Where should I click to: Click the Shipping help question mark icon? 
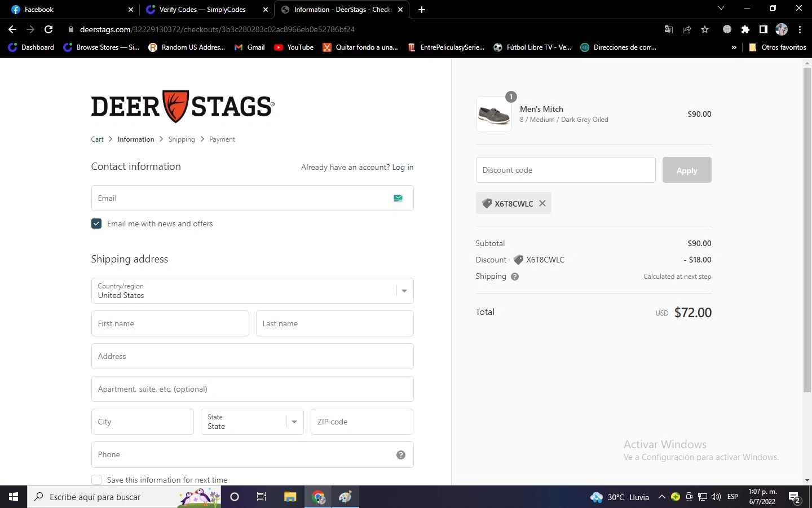pos(515,277)
